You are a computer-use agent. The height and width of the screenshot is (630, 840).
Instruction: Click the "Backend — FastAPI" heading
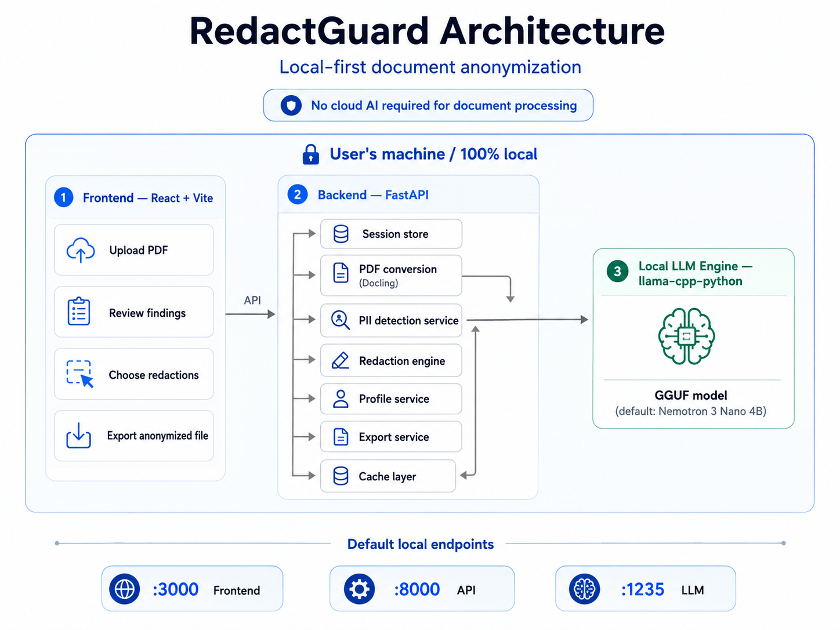(x=373, y=195)
